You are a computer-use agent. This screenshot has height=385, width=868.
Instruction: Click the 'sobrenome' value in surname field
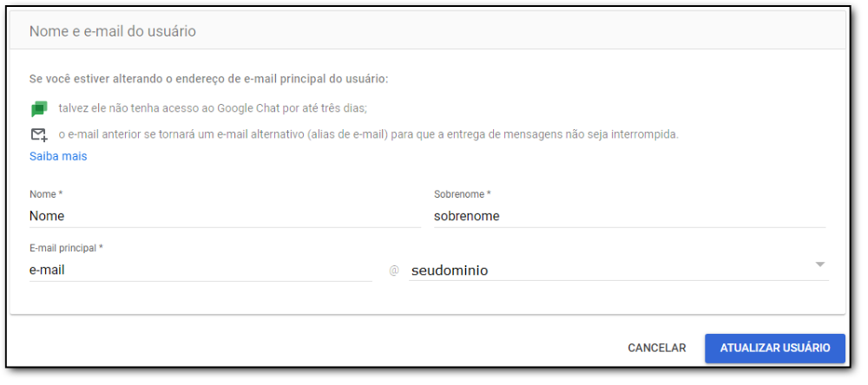[x=467, y=216]
